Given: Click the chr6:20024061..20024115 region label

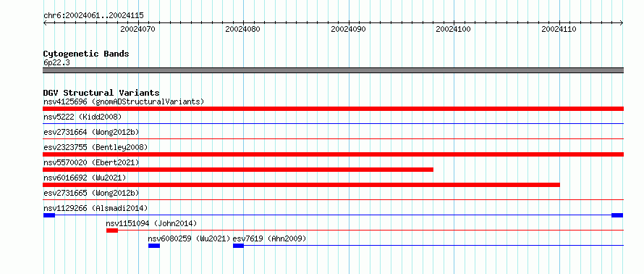Looking at the screenshot, I should [93, 16].
